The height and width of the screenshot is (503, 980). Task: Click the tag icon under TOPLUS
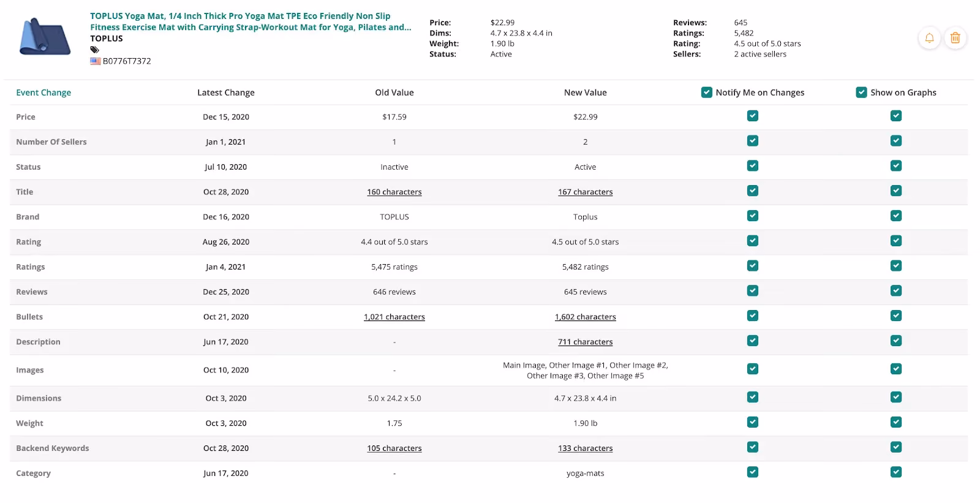(94, 50)
